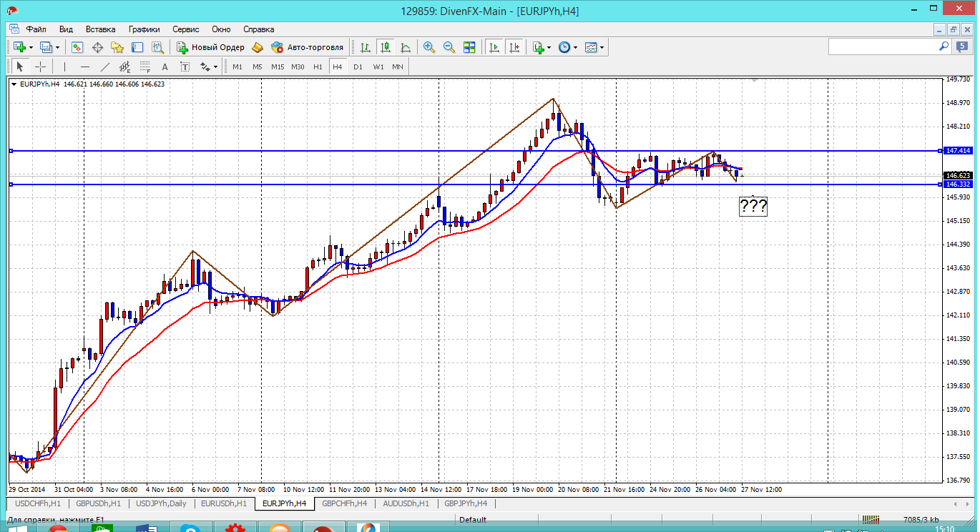
Task: Open the Сервис menu
Action: tap(186, 29)
